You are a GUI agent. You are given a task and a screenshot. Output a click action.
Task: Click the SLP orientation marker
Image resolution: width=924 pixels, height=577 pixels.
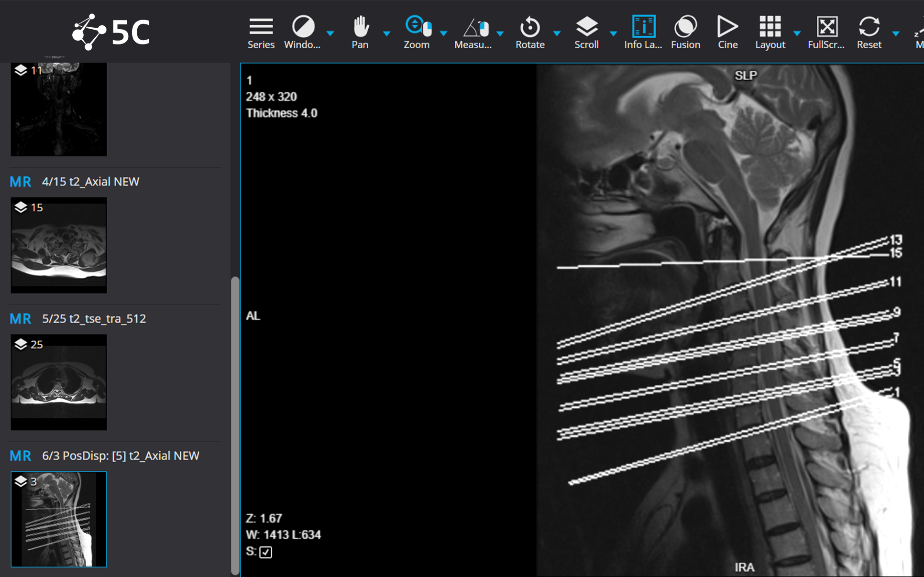[746, 76]
